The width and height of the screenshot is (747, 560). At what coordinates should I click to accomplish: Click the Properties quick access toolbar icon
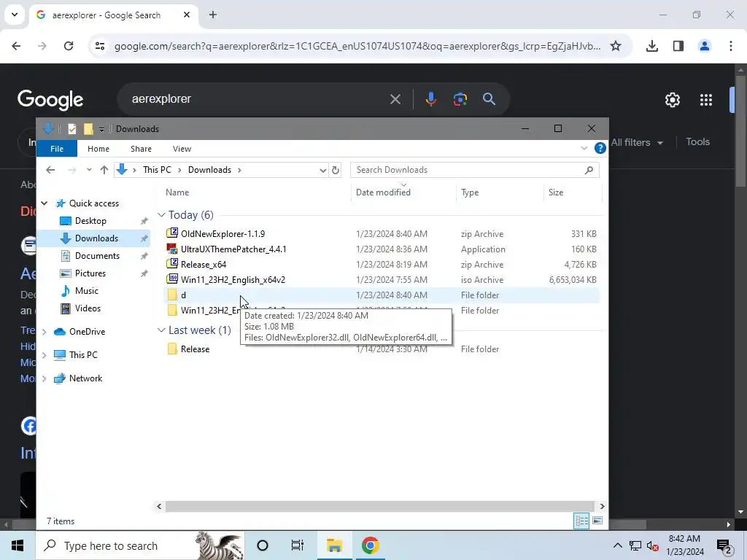click(72, 129)
